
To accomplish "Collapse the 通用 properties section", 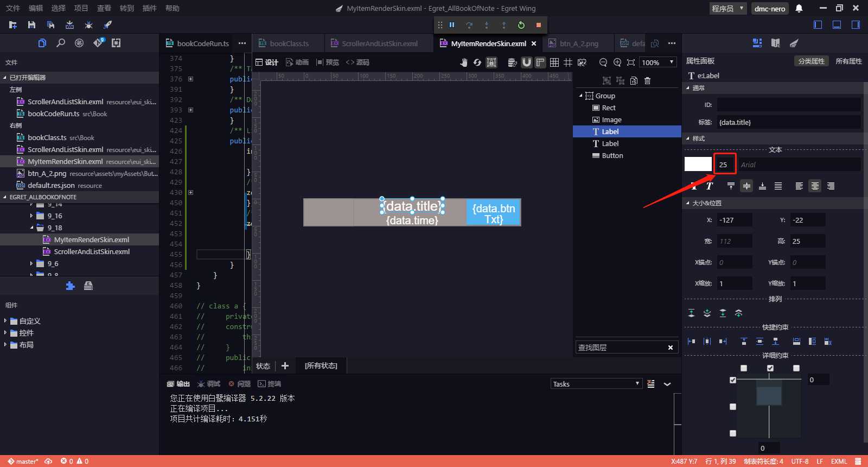I will 688,88.
